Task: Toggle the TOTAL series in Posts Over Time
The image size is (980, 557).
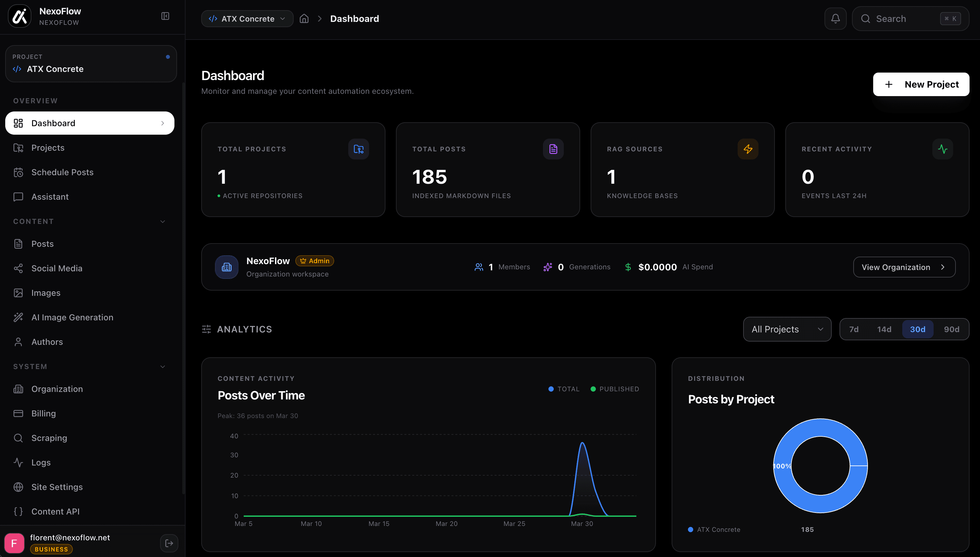Action: (x=564, y=389)
